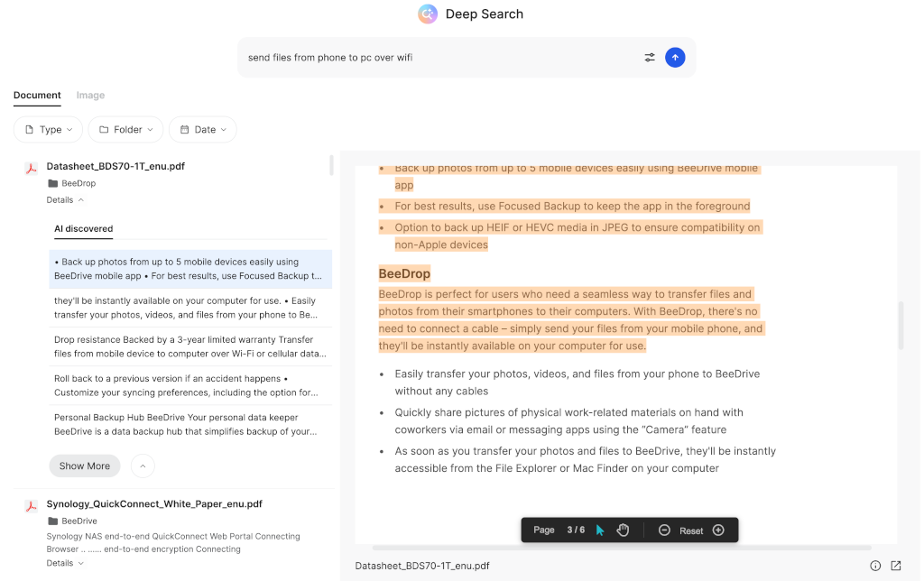Submit search with the blue arrow icon
The width and height of the screenshot is (924, 581).
[675, 57]
